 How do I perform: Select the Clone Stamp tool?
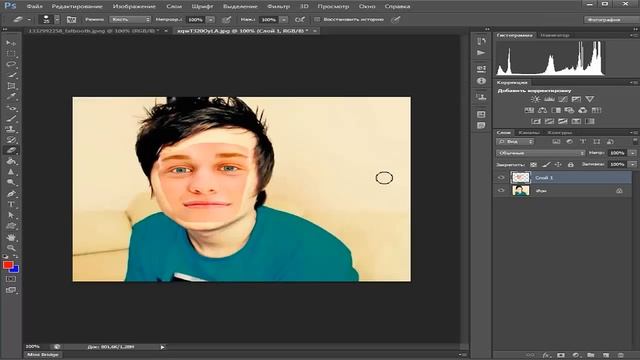tap(11, 129)
